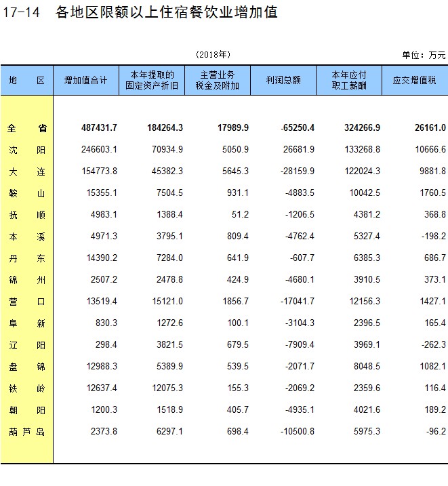Image resolution: width=448 pixels, height=486 pixels.
Task: Select the 增加值合计 column header
Action: tap(86, 80)
